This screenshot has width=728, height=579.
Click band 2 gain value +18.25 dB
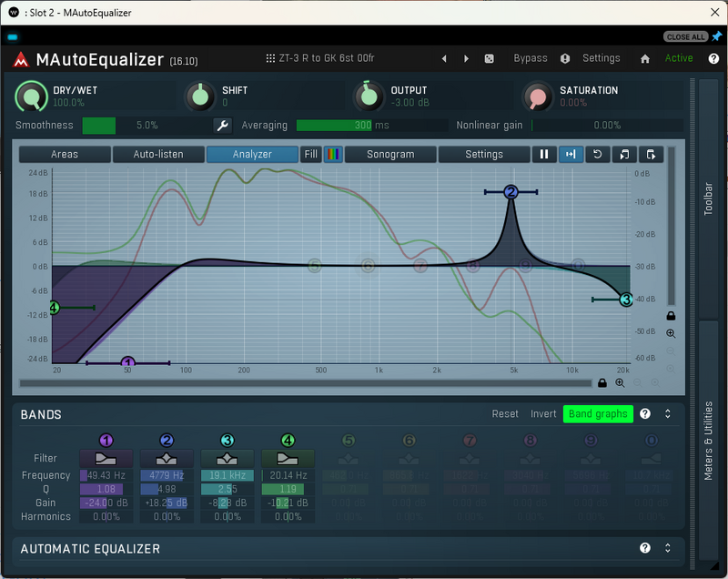pos(167,503)
